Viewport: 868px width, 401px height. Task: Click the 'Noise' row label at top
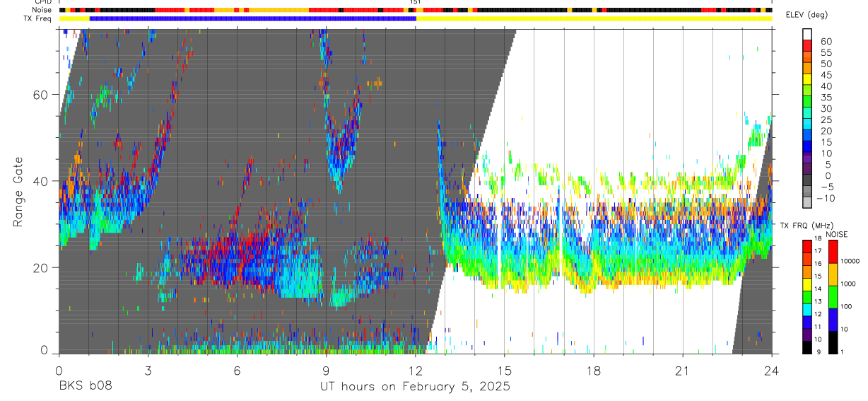(42, 10)
